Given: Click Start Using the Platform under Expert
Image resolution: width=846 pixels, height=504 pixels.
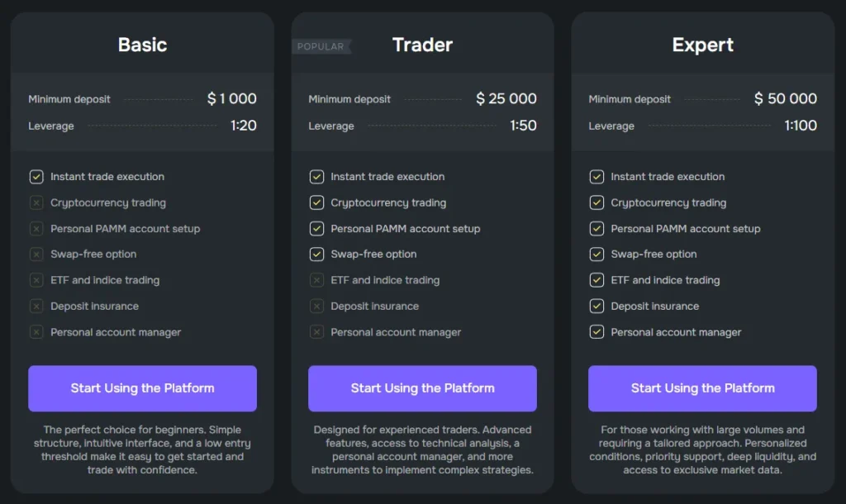Looking at the screenshot, I should (702, 388).
